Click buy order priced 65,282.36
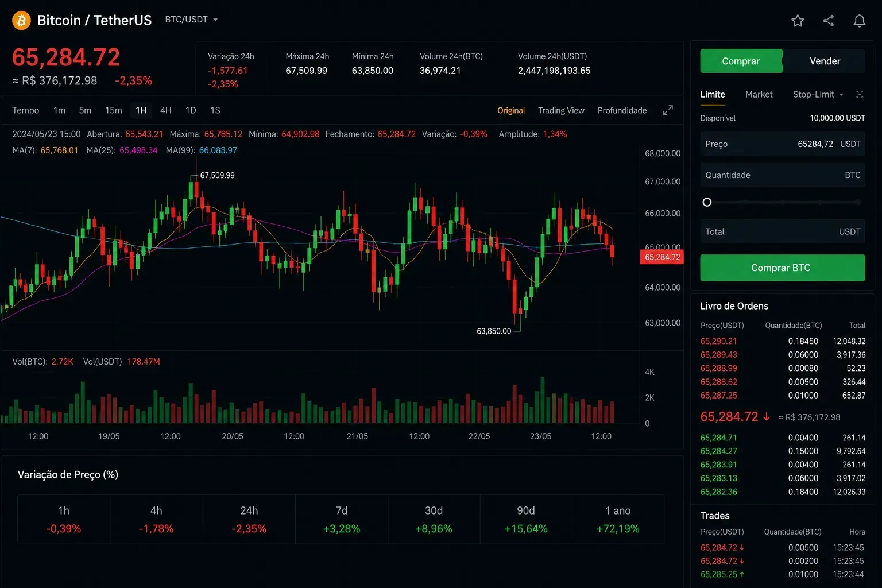 point(782,492)
